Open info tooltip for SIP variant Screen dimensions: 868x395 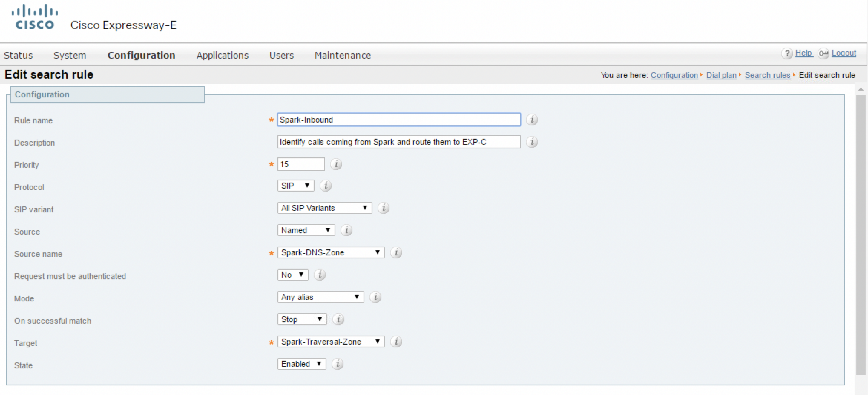[384, 208]
